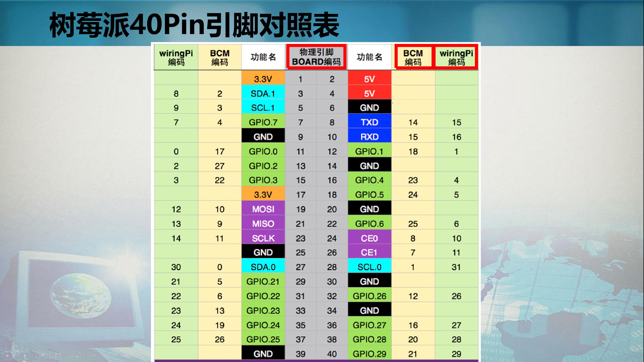This screenshot has width=644, height=362.
Task: Select the red-boxed BCM编码 header
Action: pos(413,57)
